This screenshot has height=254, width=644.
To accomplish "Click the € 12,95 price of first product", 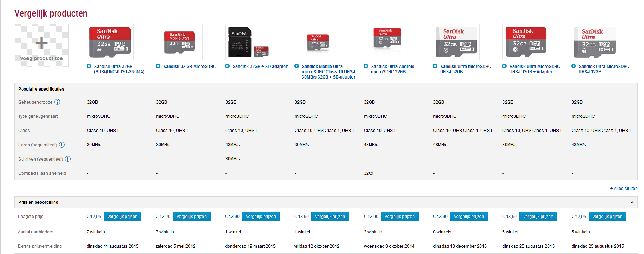I will 94,217.
